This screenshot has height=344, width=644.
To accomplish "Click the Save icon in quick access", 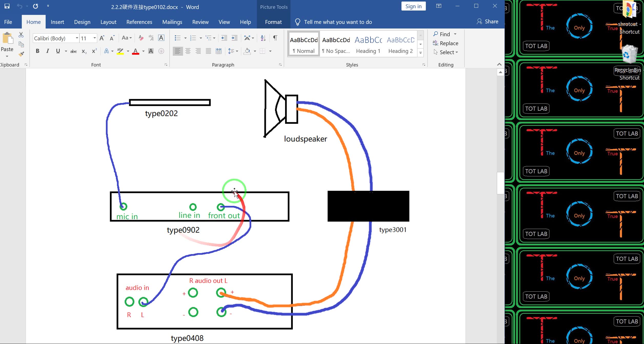I will 7,6.
